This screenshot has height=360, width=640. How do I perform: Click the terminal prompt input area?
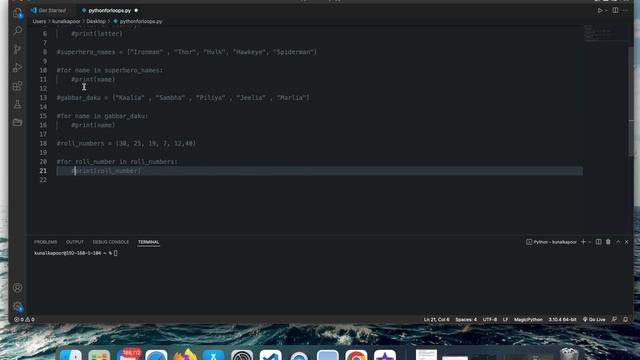[116, 253]
